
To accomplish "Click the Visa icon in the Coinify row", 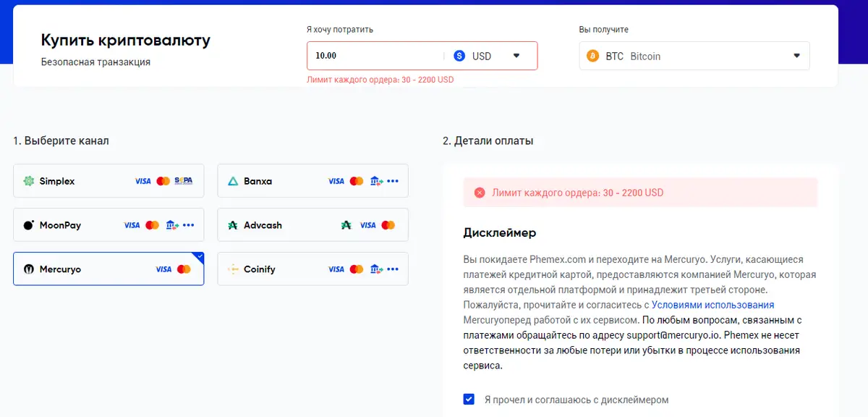I will [x=336, y=269].
